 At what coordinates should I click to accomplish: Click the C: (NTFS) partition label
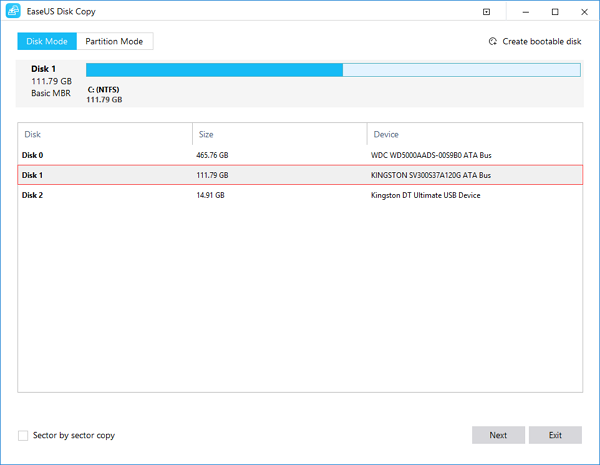103,90
